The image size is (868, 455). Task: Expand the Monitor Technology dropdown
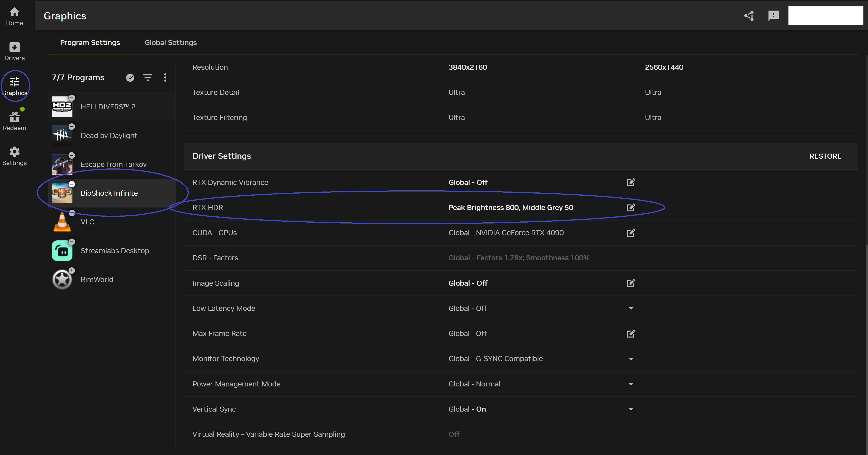[631, 359]
